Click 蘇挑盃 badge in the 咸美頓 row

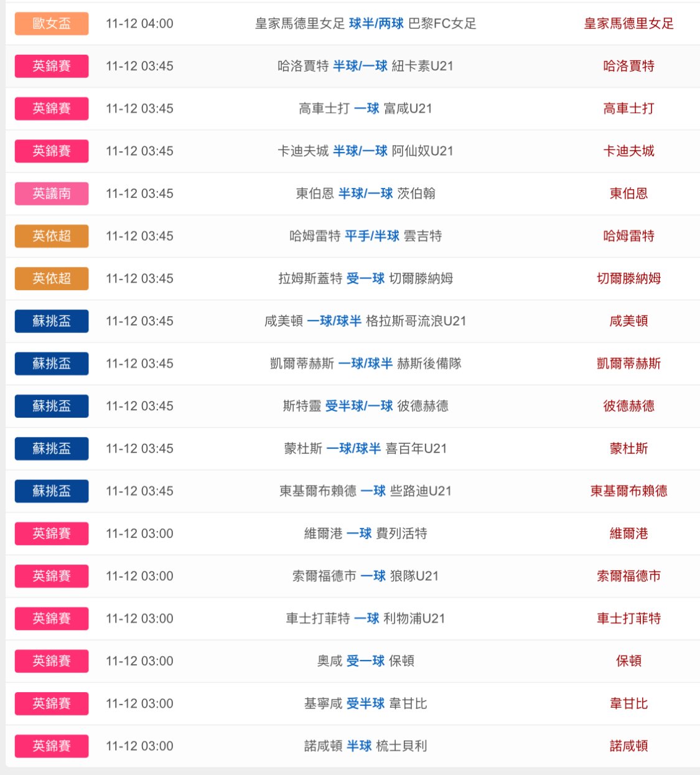tap(52, 321)
